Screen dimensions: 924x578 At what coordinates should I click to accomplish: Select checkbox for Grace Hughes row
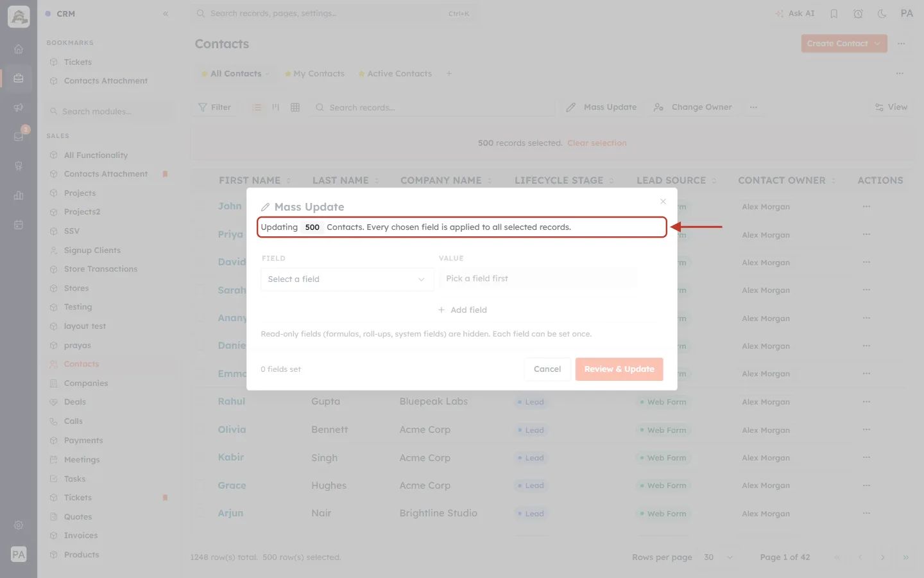(201, 486)
